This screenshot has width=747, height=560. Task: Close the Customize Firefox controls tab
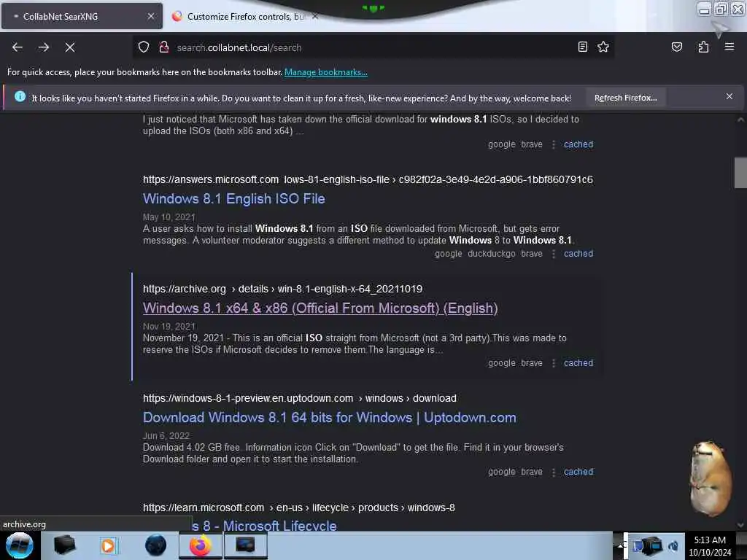point(315,16)
